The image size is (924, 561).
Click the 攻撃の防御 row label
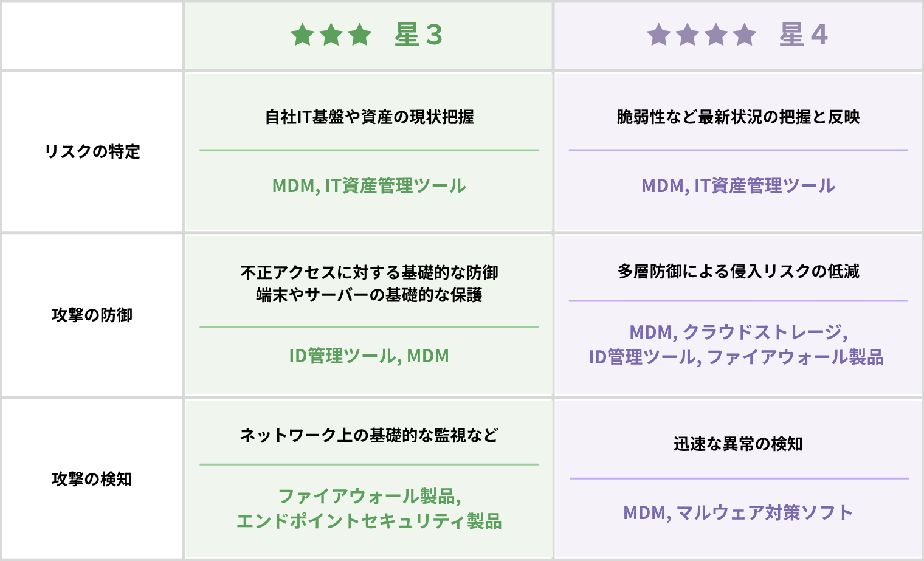pos(92,315)
